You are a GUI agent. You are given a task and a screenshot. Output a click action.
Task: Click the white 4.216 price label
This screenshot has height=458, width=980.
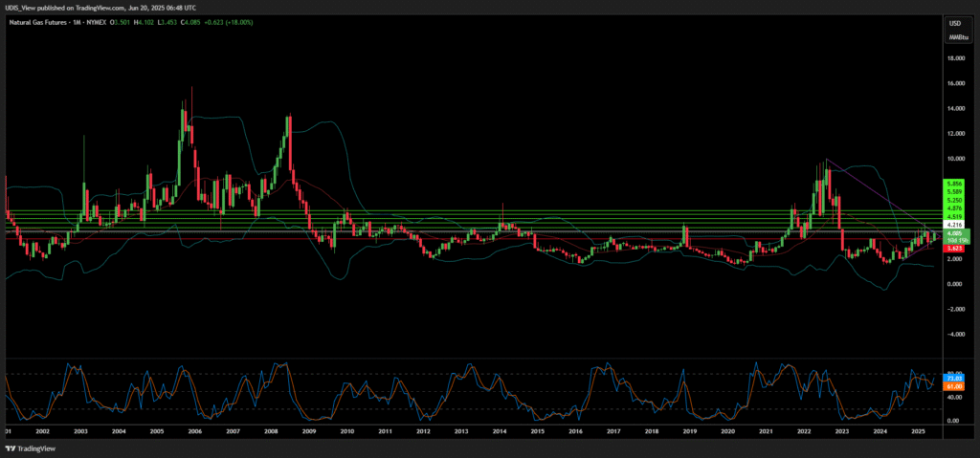[954, 225]
